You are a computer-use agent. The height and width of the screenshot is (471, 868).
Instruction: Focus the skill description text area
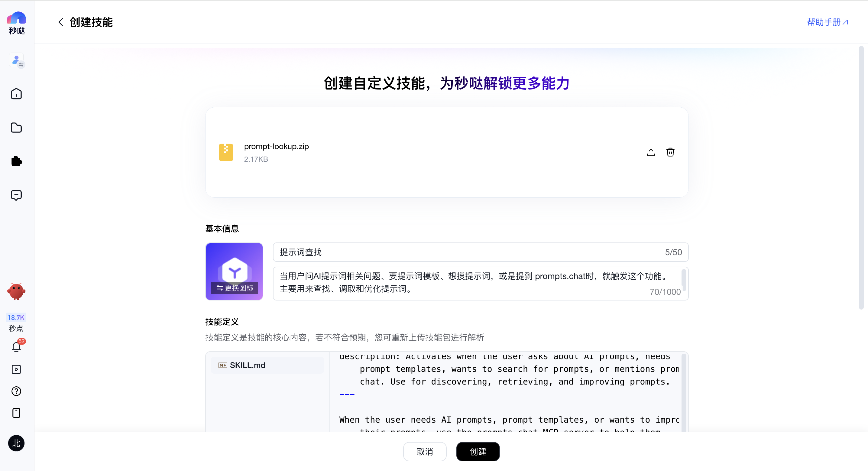[481, 283]
